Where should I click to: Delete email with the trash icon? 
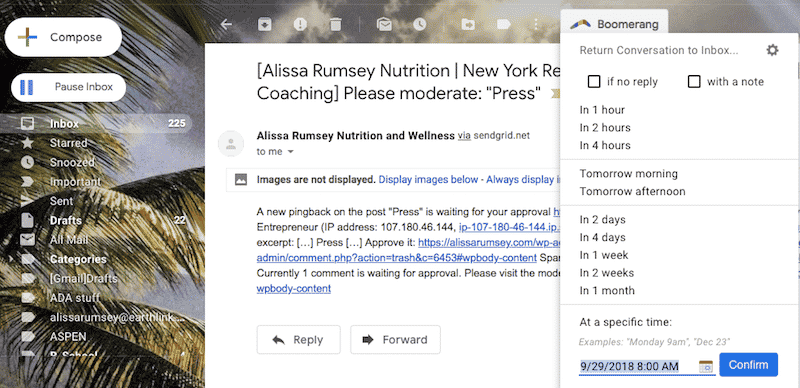click(x=335, y=24)
